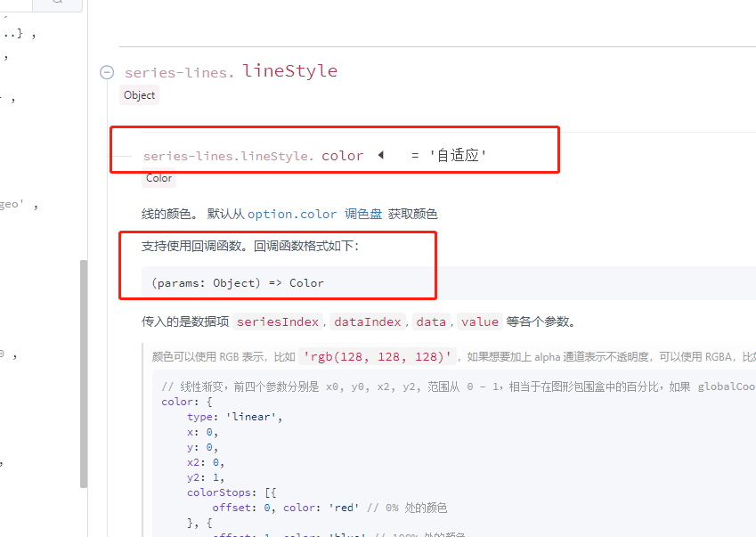Image resolution: width=756 pixels, height=537 pixels.
Task: Click the 支持使用回调函数 sentence
Action: [x=249, y=246]
